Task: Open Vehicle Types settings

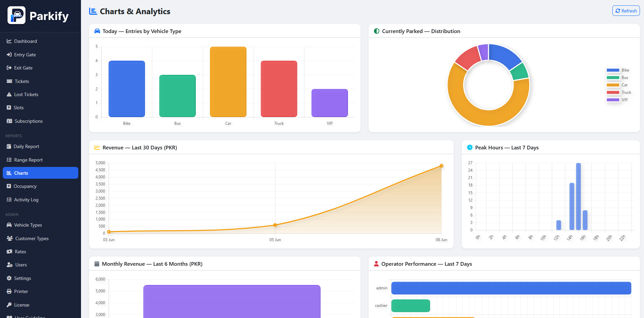Action: click(41, 225)
